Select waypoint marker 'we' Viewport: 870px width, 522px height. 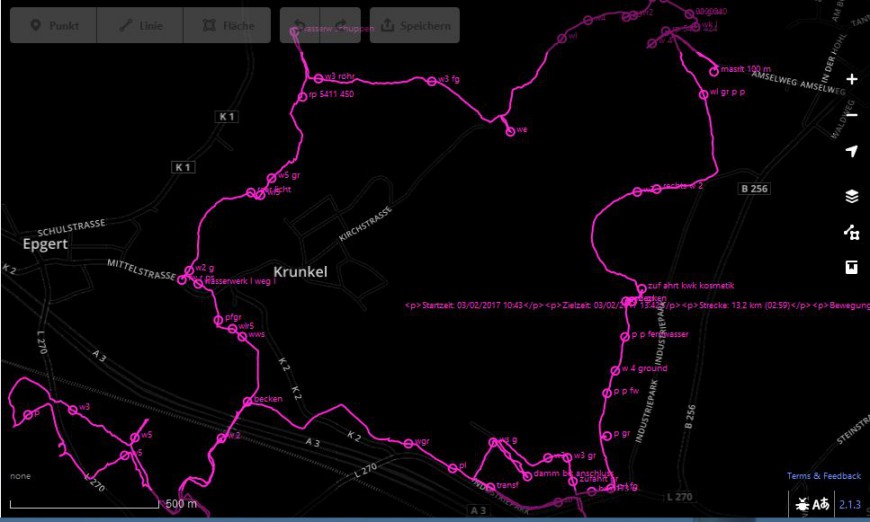point(510,131)
